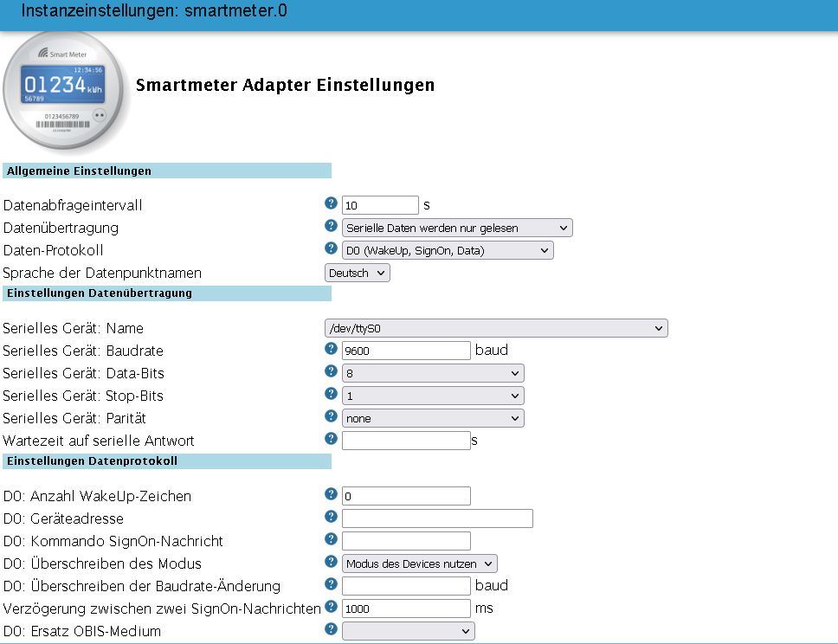This screenshot has height=644, width=838.
Task: Click the 'Sprache der Datenpunktnamen' label
Action: (102, 273)
